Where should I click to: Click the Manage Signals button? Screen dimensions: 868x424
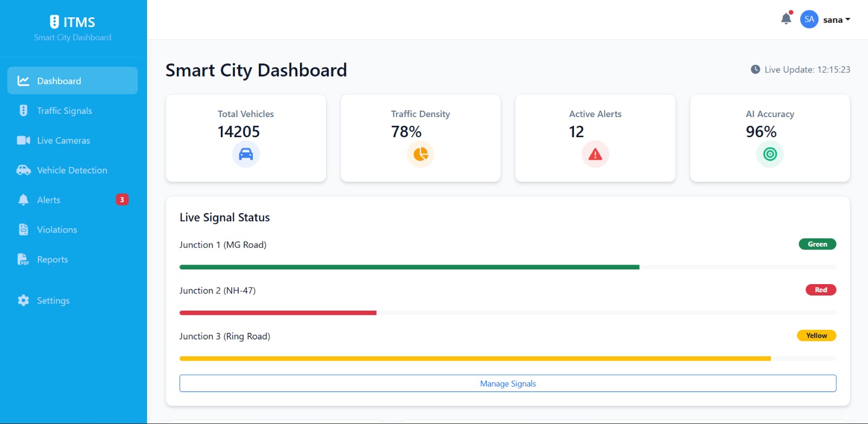coord(508,383)
